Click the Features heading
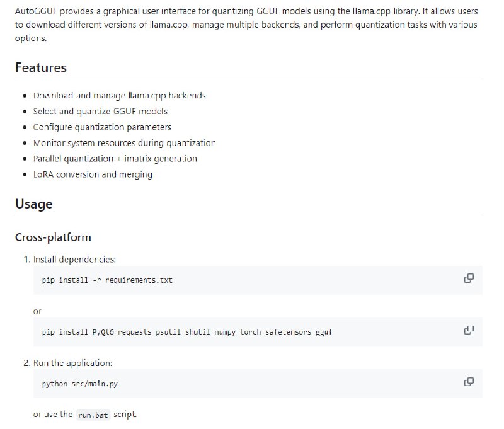 41,67
